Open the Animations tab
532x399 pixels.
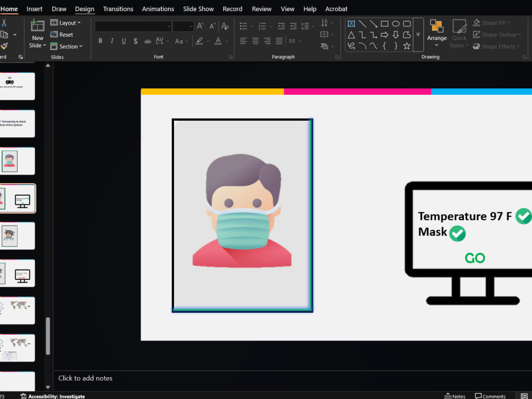pyautogui.click(x=158, y=9)
